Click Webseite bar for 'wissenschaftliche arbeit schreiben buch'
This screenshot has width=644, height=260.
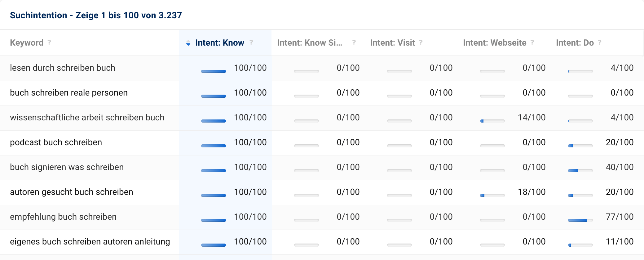coord(492,121)
